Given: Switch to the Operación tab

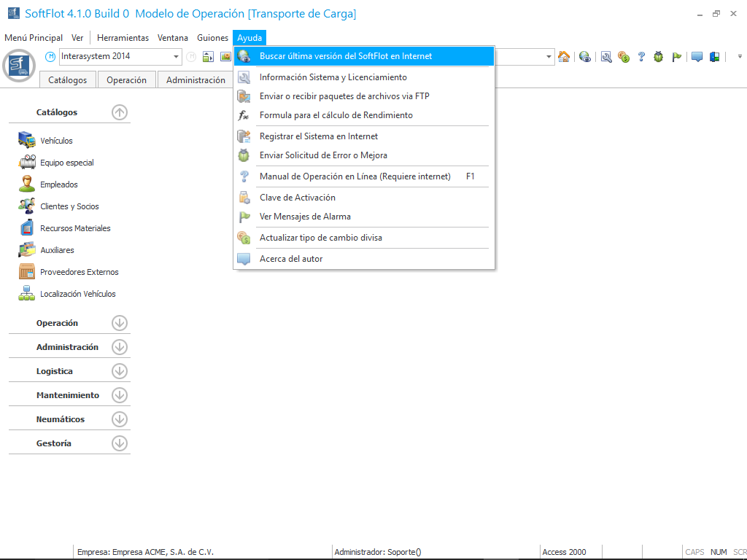Looking at the screenshot, I should click(126, 80).
